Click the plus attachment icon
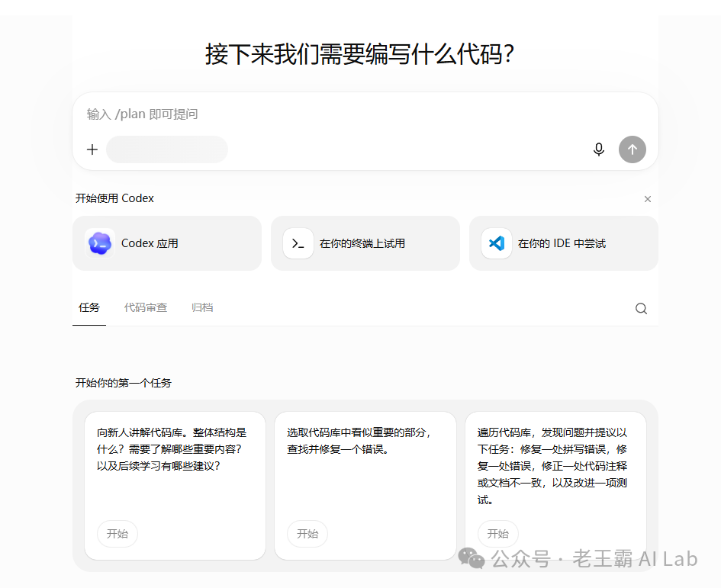 coord(92,149)
